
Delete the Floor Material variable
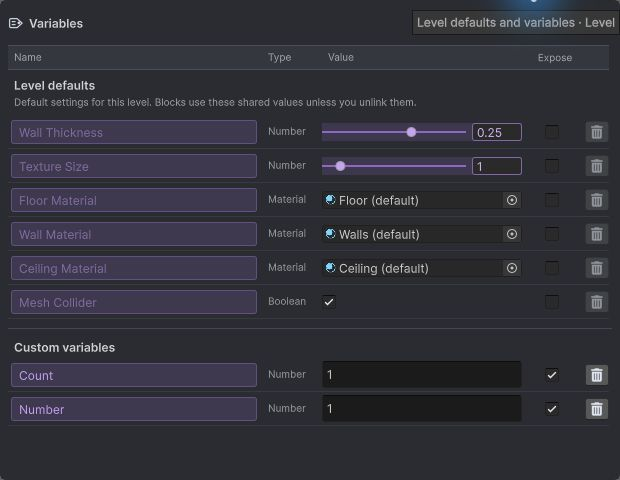point(596,200)
